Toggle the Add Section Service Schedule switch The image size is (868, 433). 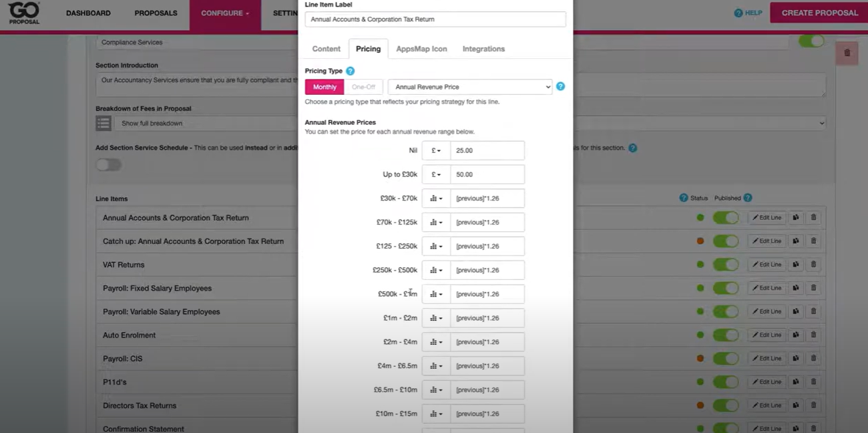click(108, 165)
